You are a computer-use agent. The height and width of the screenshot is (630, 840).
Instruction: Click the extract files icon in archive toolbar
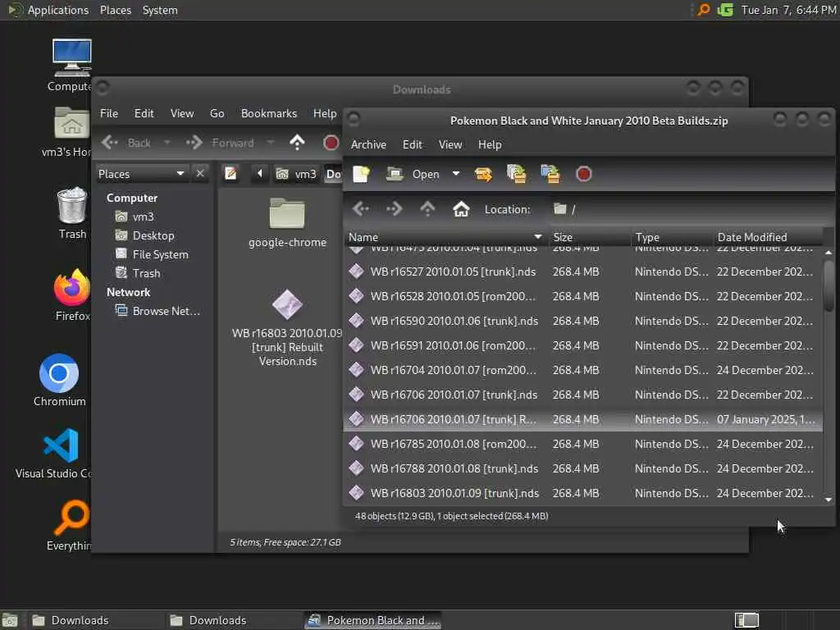pyautogui.click(x=483, y=174)
